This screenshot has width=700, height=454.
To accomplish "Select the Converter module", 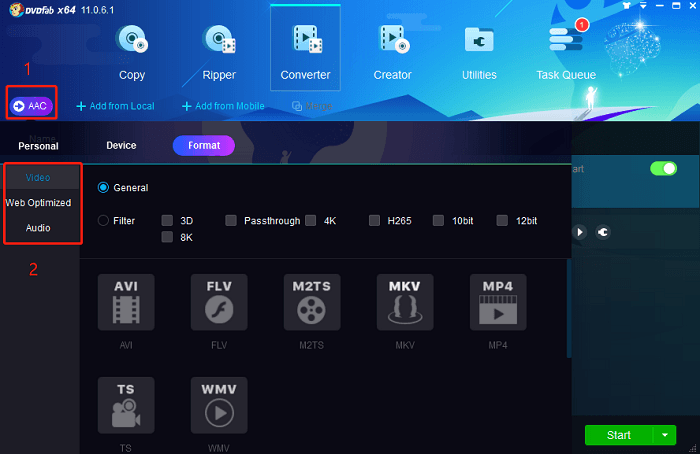I will coord(305,48).
